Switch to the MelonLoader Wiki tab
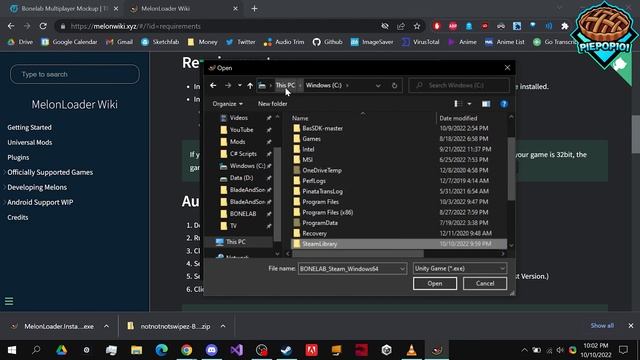Viewport: 640px width, 360px height. coord(185,9)
